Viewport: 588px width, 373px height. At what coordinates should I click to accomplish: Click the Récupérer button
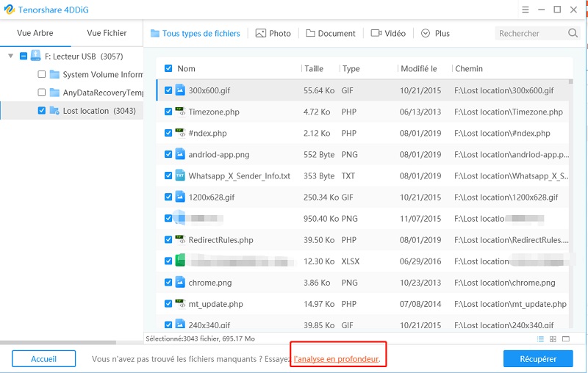tap(538, 359)
